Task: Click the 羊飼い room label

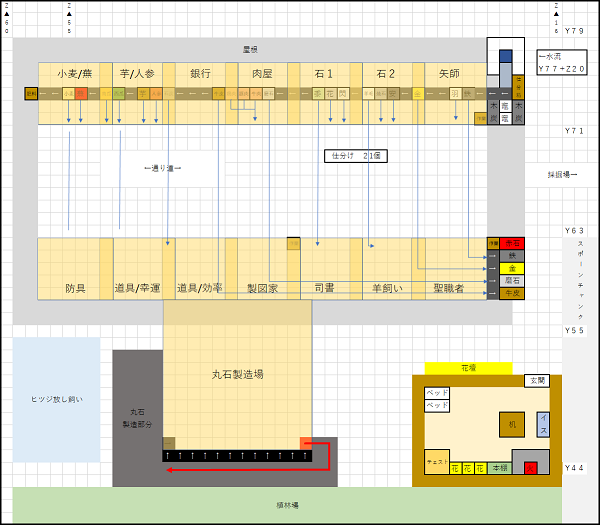Action: coord(387,288)
